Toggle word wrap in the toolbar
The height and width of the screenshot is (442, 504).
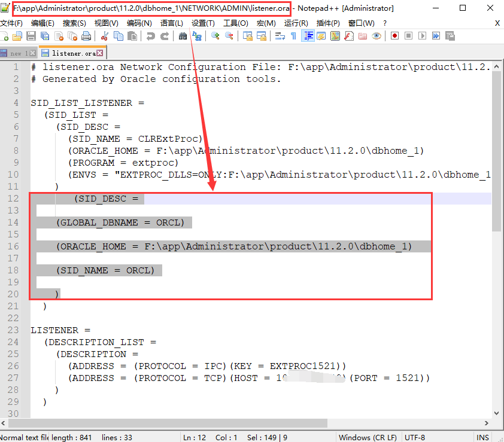tap(279, 36)
